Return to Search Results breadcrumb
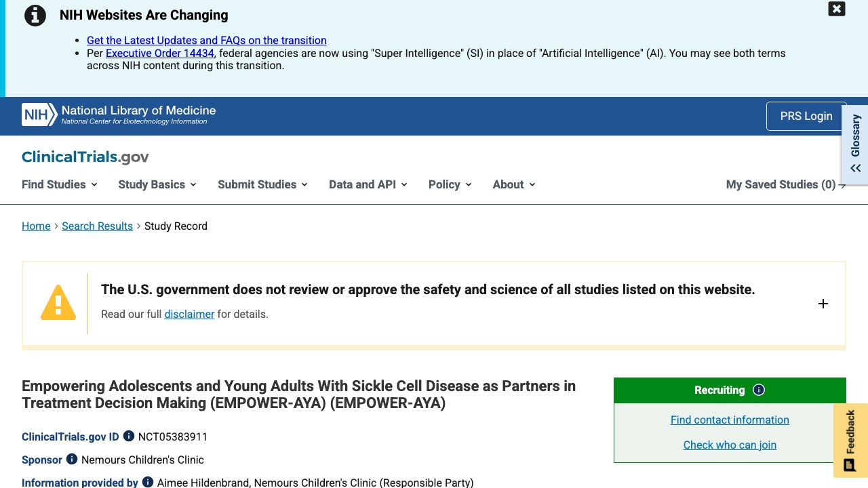The height and width of the screenshot is (488, 868). coord(97,226)
